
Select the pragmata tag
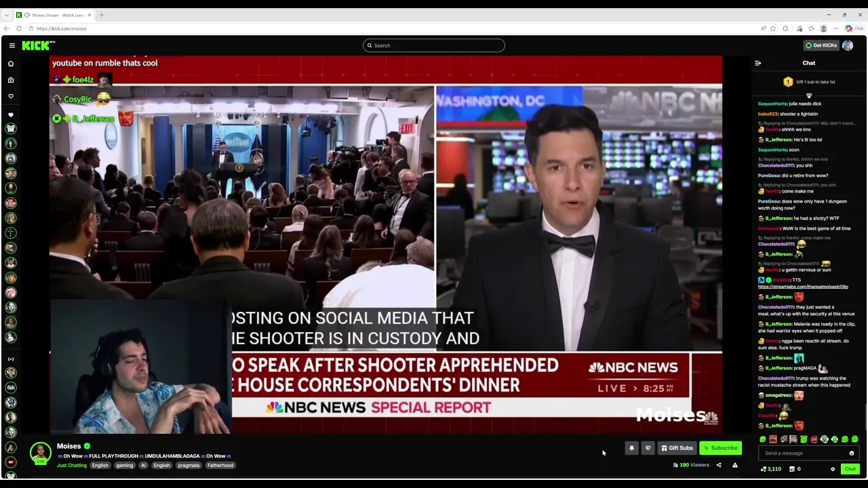coord(189,466)
